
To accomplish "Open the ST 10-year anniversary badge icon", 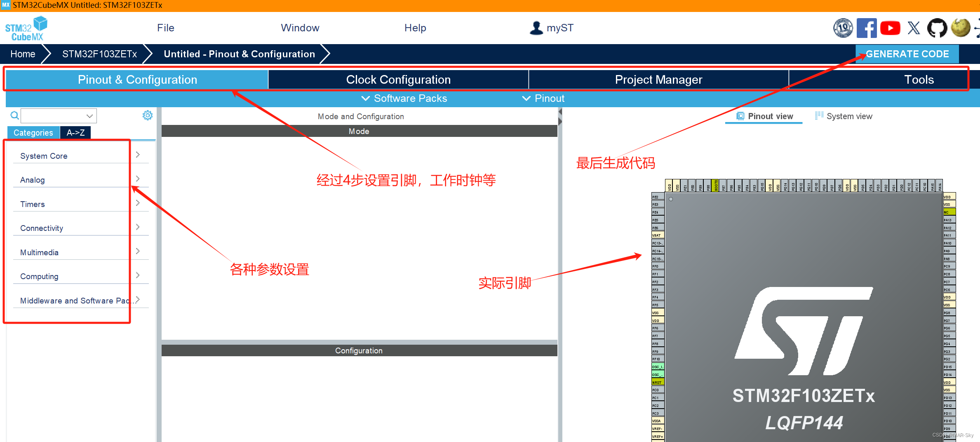I will (843, 28).
